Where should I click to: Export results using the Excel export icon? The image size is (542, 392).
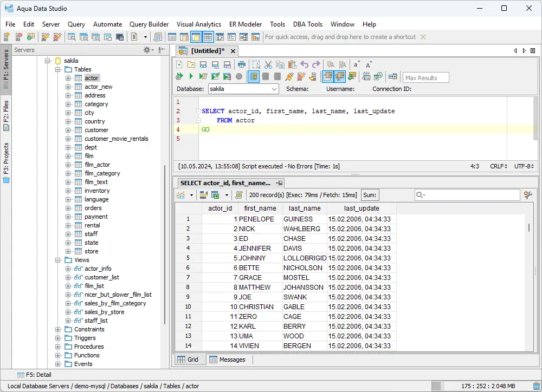pyautogui.click(x=214, y=195)
